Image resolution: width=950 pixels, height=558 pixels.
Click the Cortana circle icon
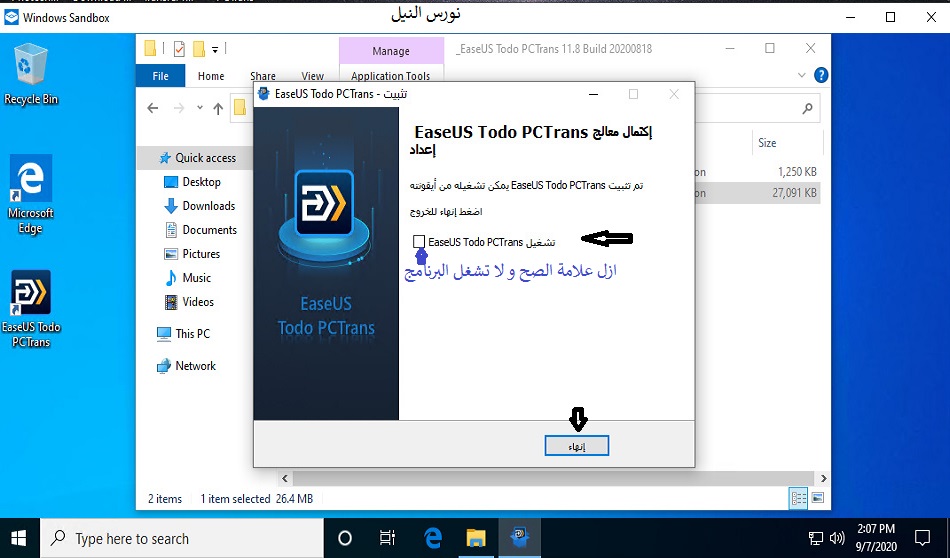tap(345, 538)
